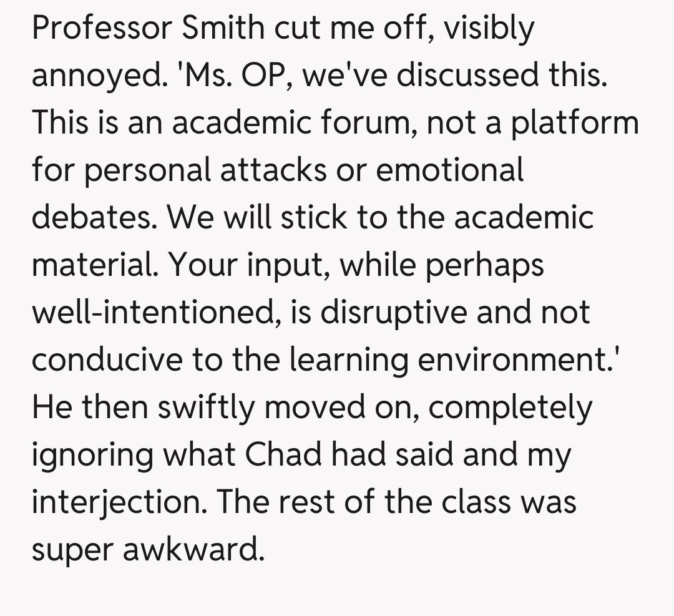Click the word 'swiftly' in the paragraph
The image size is (674, 616).
tap(207, 407)
